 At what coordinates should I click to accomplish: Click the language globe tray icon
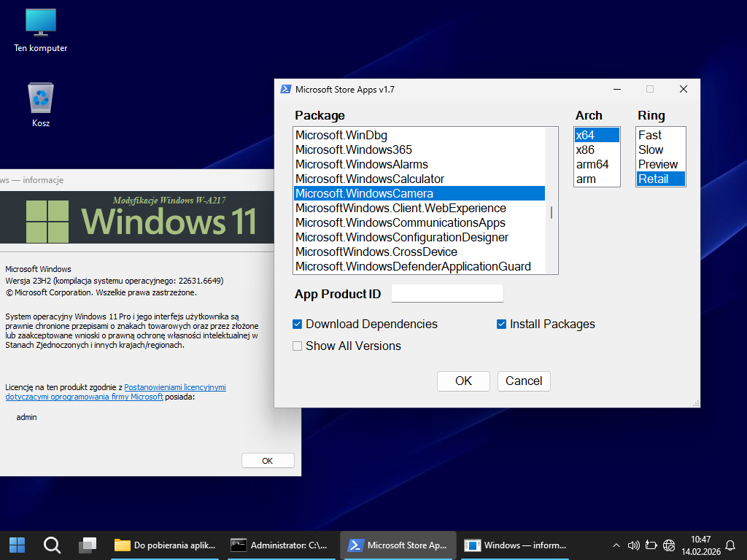pos(669,545)
